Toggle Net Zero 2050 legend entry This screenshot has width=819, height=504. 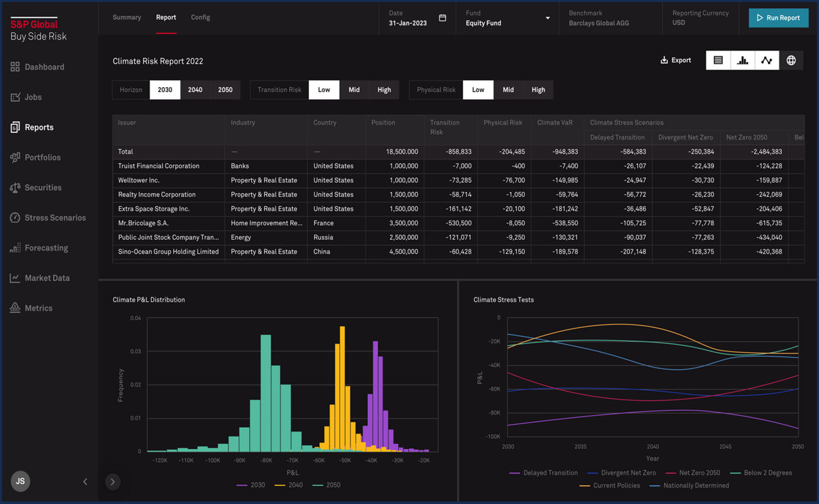pos(692,473)
